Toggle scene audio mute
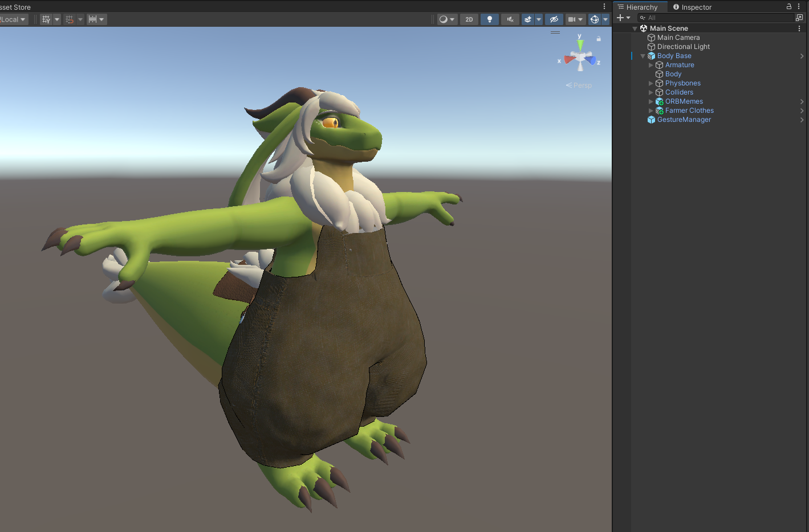809x532 pixels. [510, 19]
